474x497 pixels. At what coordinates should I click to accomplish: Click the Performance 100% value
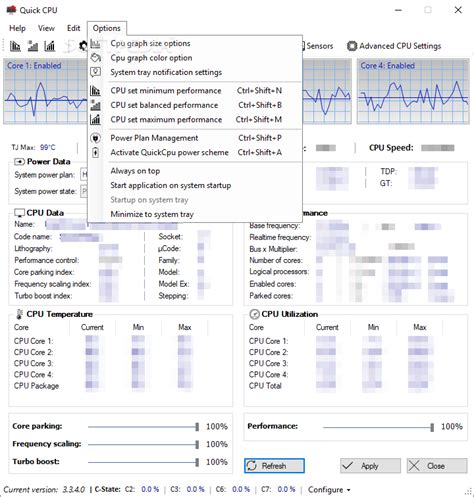[x=452, y=426]
